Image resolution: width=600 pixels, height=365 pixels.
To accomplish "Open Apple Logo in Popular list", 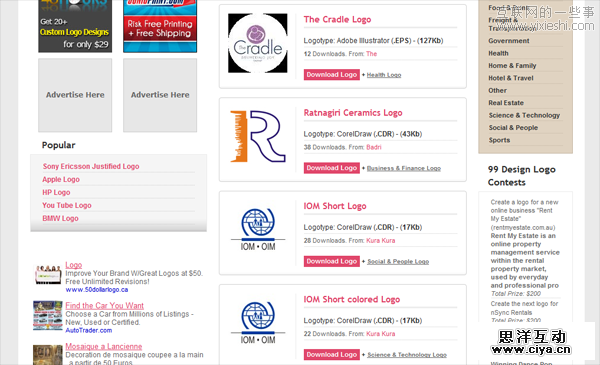I will tap(61, 179).
